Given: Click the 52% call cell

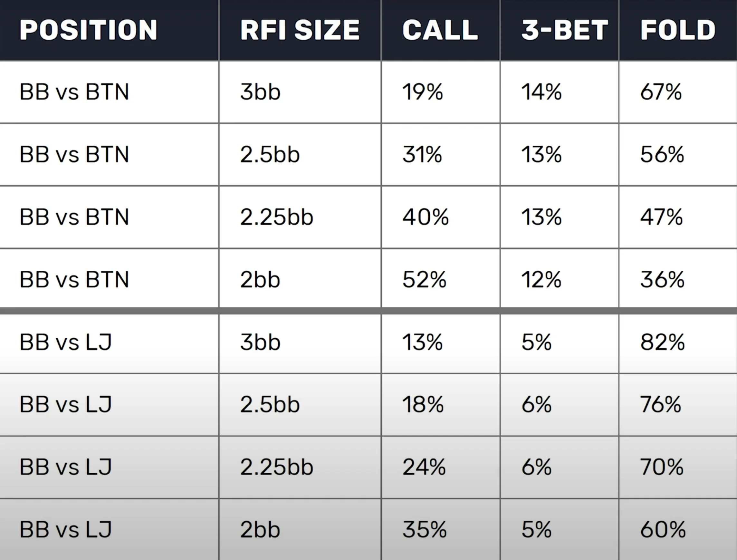Looking at the screenshot, I should (x=424, y=280).
